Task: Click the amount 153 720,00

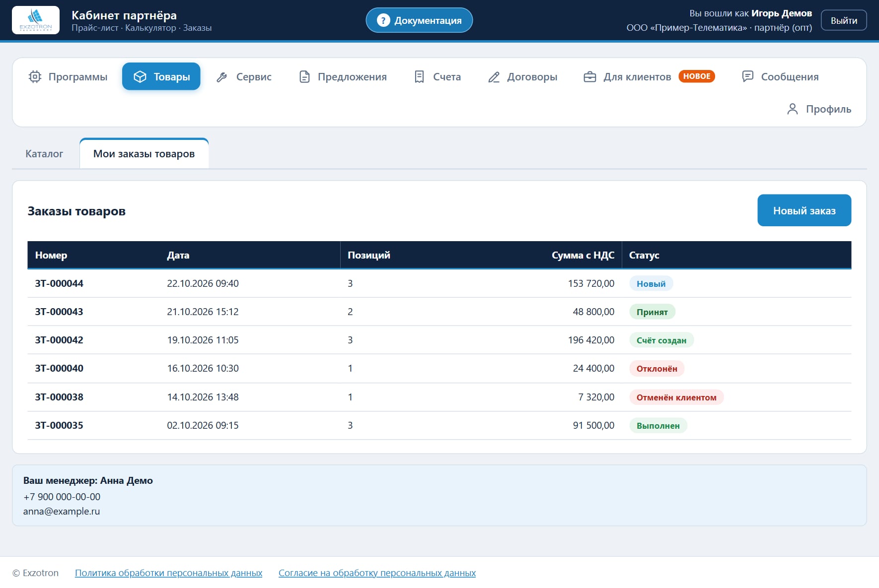Action: pyautogui.click(x=591, y=283)
